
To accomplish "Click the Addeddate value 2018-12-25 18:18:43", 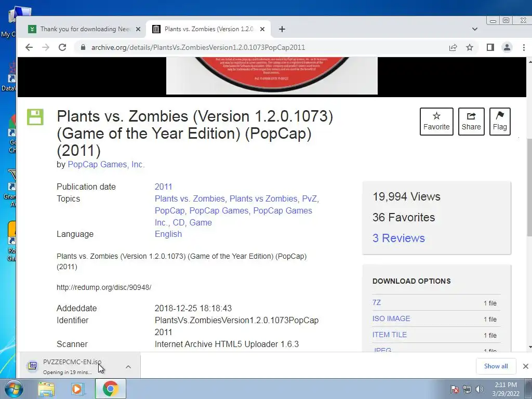I will pyautogui.click(x=193, y=309).
